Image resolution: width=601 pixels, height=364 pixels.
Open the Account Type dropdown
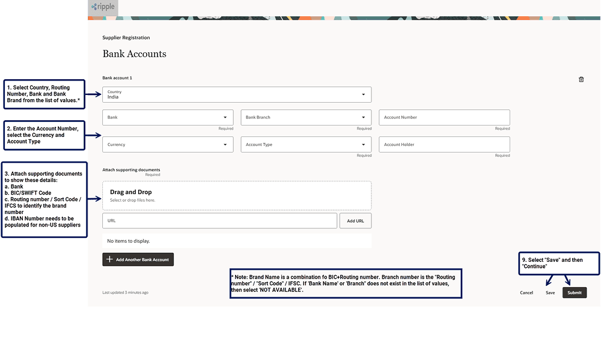coord(305,144)
